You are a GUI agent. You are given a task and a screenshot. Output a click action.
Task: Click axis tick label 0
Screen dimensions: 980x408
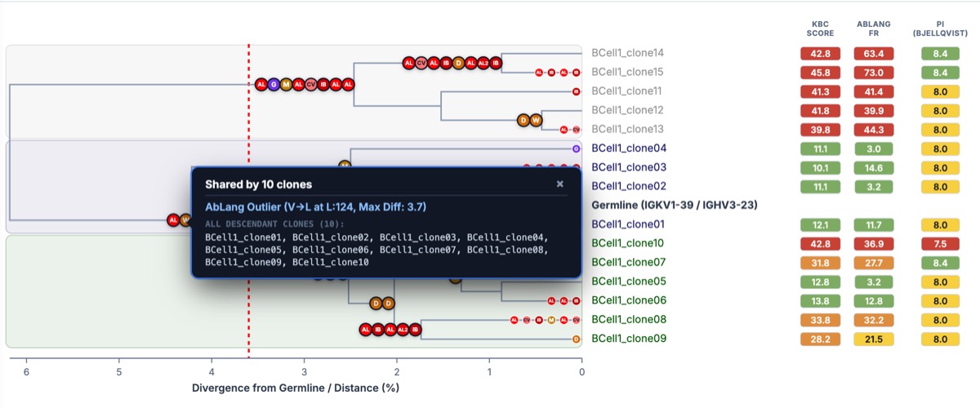(x=581, y=372)
